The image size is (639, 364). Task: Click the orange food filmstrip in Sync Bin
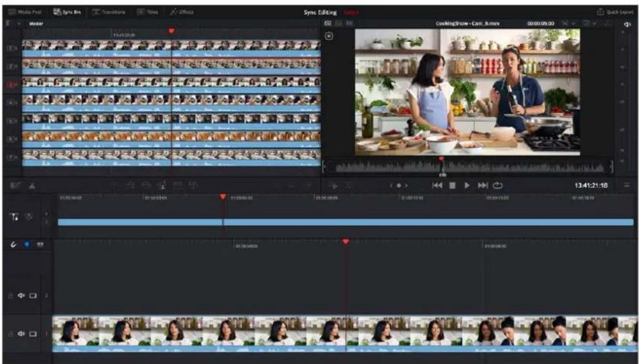click(171, 136)
